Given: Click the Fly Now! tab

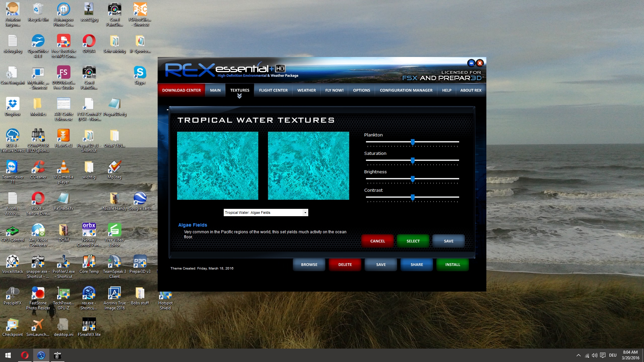Looking at the screenshot, I should click(x=334, y=90).
